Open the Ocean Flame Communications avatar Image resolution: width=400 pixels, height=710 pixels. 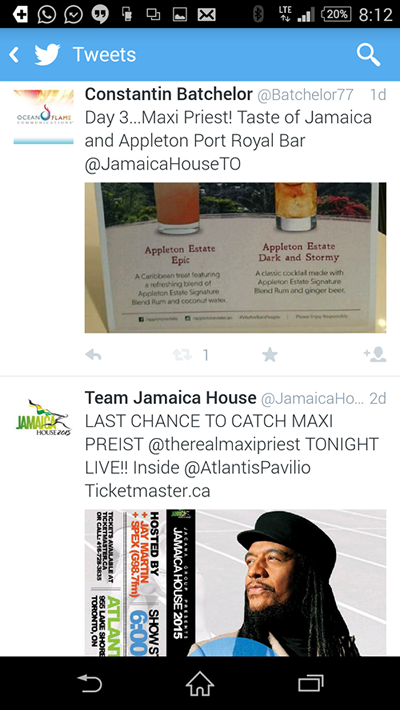click(43, 117)
